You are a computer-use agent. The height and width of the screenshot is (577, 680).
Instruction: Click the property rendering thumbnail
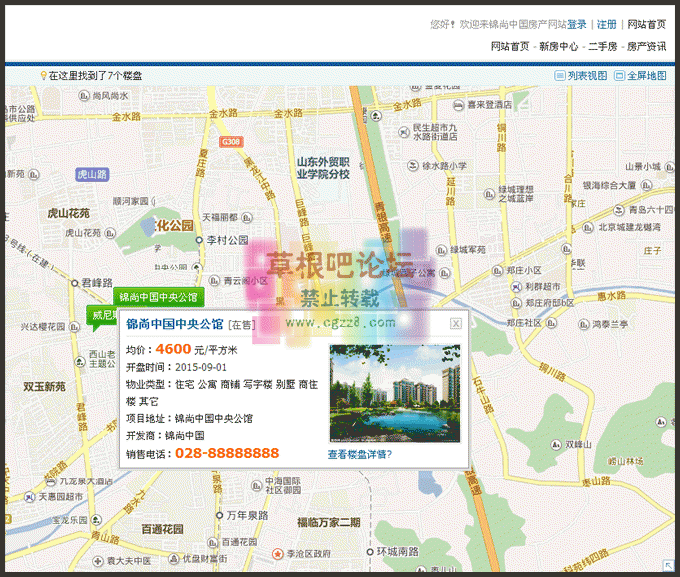pos(395,393)
